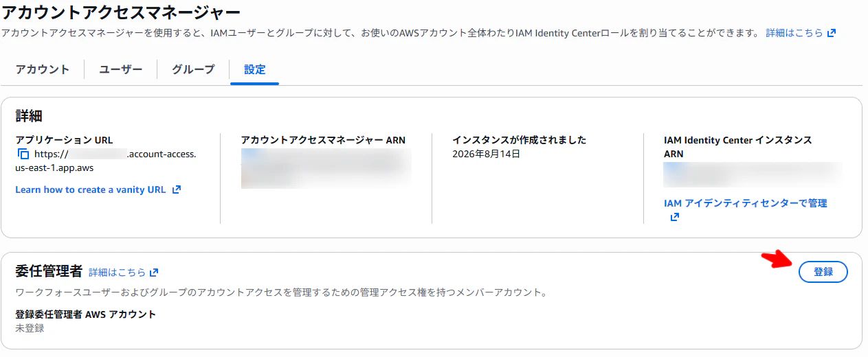This screenshot has height=357, width=868.
Task: Open the IAM アイデンティティセンターで管理 link
Action: click(x=746, y=203)
